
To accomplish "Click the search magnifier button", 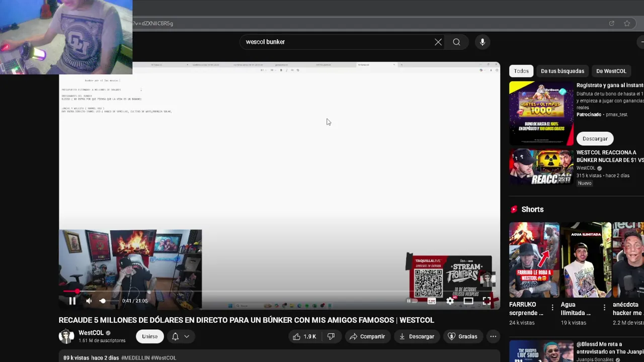I will pos(456,42).
